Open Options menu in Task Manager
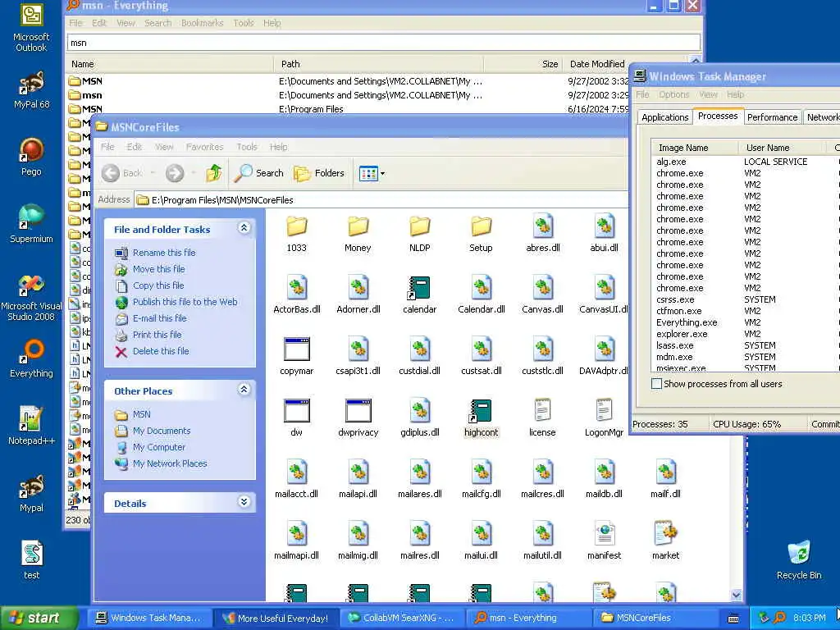This screenshot has width=840, height=630. click(x=673, y=94)
